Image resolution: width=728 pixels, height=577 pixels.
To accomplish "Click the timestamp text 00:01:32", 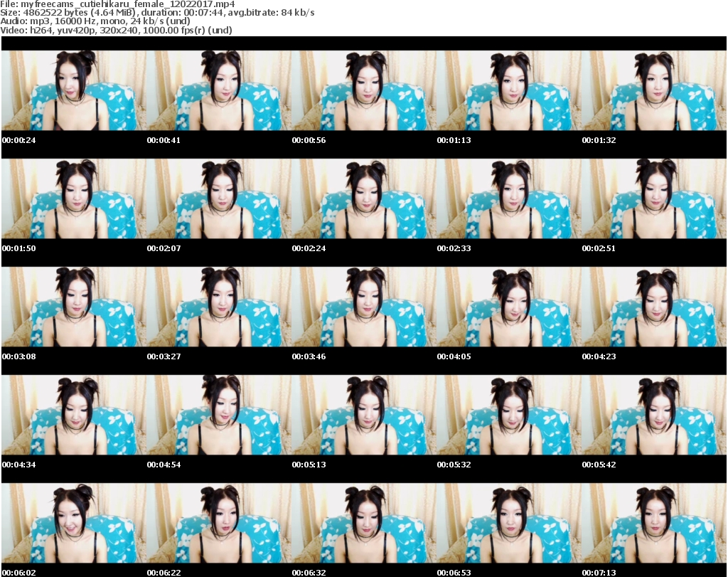I will [599, 140].
